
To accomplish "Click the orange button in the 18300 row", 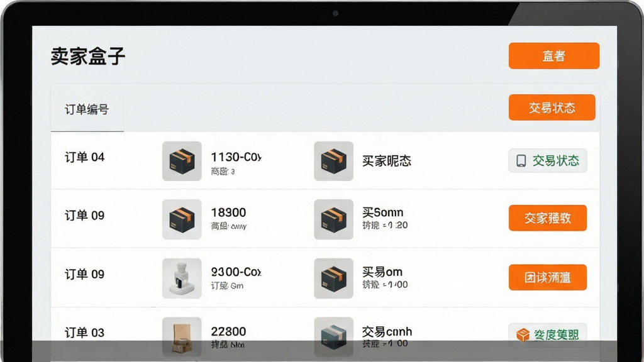I will pos(548,218).
